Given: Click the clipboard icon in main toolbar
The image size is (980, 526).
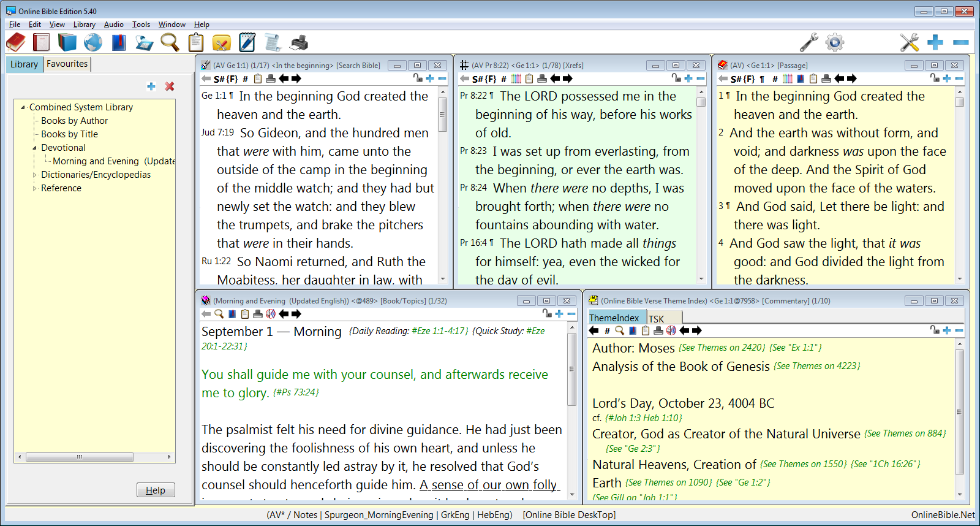Looking at the screenshot, I should tap(195, 42).
